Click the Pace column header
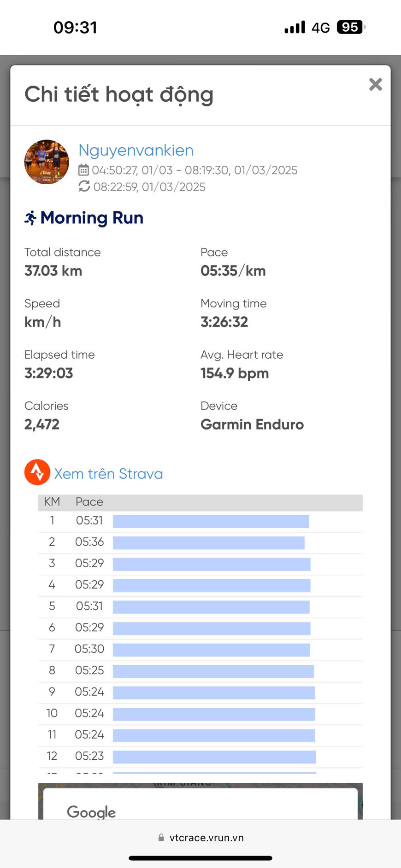401x868 pixels. [89, 502]
